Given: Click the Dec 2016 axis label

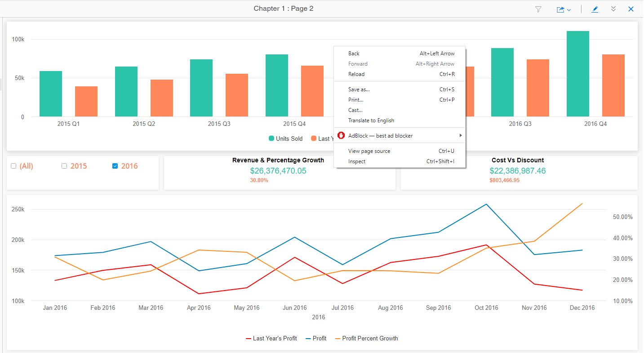Looking at the screenshot, I should click(x=582, y=308).
